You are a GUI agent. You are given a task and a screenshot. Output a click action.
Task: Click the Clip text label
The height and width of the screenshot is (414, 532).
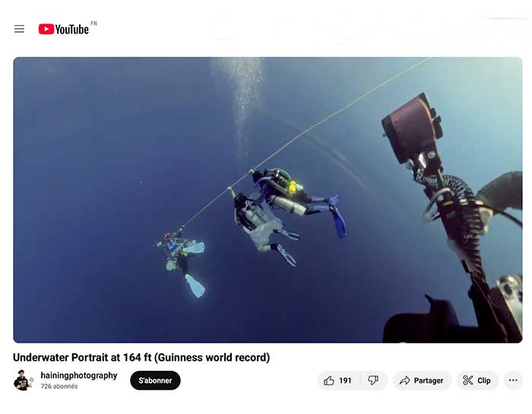(484, 381)
